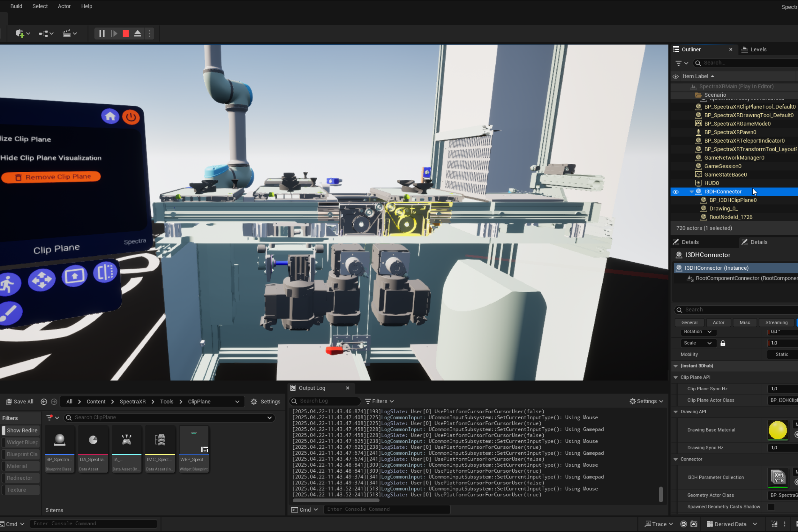Toggle I3DHConnector visibility eye icon
Image resolution: width=798 pixels, height=532 pixels.
click(x=675, y=192)
